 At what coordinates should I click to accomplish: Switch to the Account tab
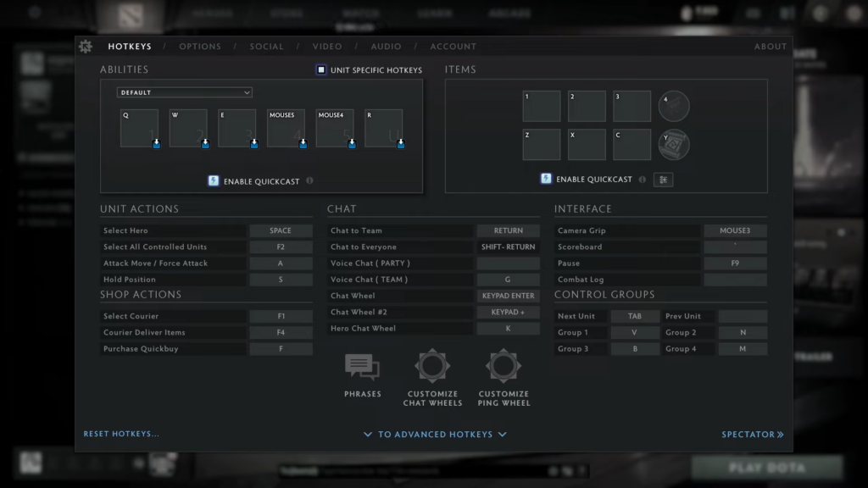[x=453, y=47]
